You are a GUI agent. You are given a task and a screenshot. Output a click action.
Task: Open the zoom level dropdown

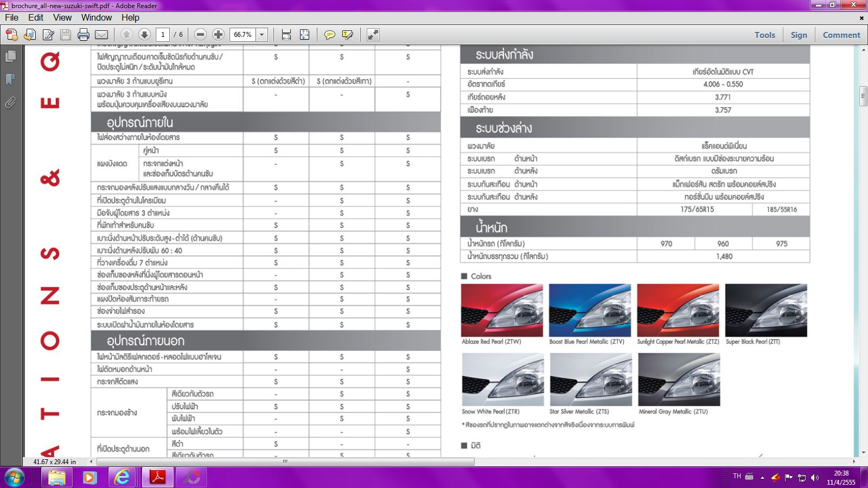[x=261, y=35]
